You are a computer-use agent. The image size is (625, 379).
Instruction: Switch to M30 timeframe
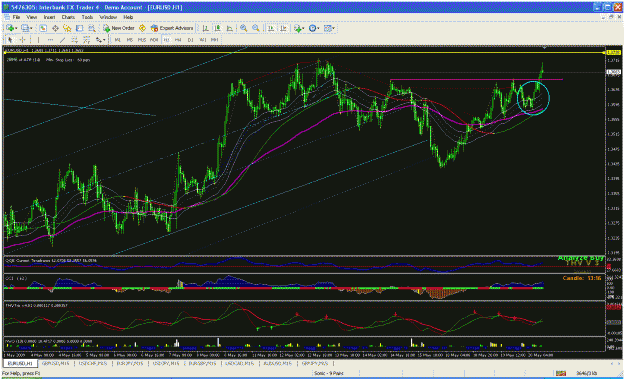pos(154,40)
